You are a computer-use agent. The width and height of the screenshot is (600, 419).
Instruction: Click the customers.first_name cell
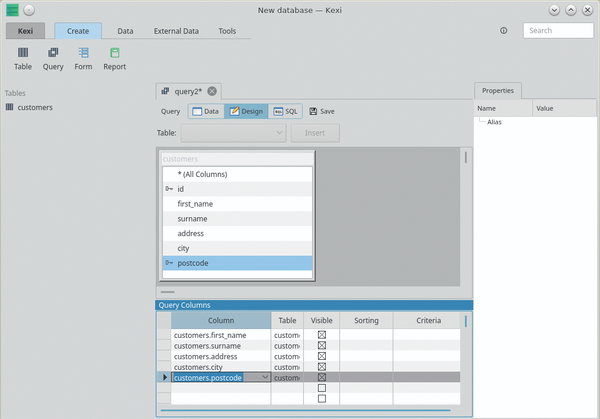221,335
